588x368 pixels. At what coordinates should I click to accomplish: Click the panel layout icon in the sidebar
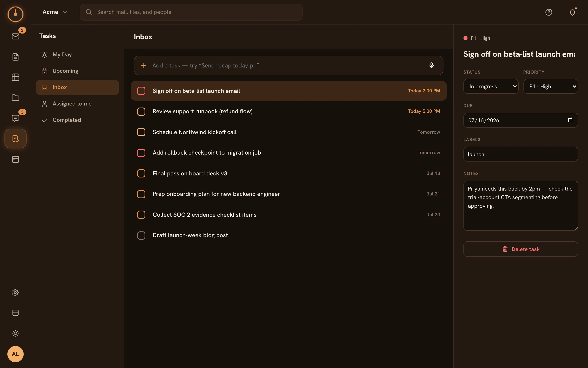[x=15, y=313]
